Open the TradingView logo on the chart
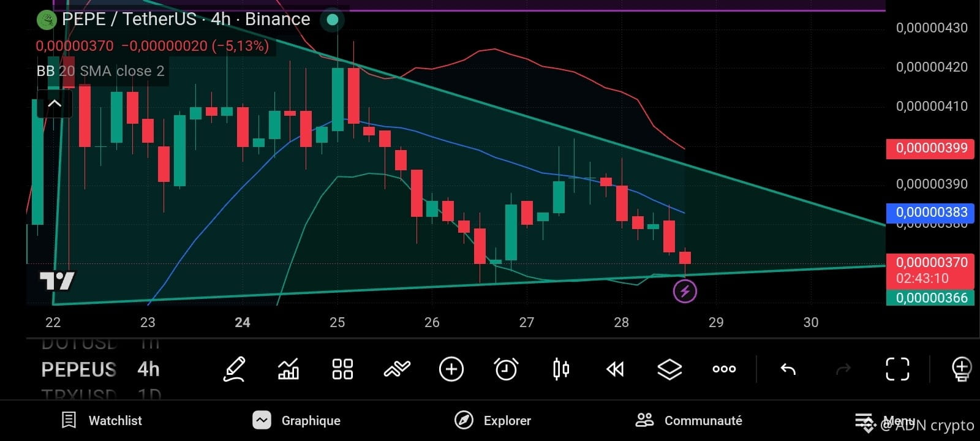 click(57, 281)
